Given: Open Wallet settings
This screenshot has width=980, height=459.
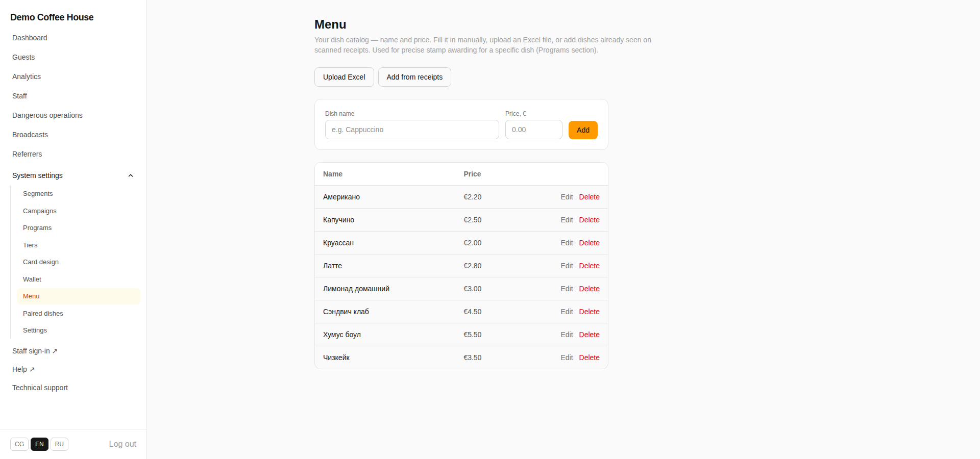Looking at the screenshot, I should (32, 279).
